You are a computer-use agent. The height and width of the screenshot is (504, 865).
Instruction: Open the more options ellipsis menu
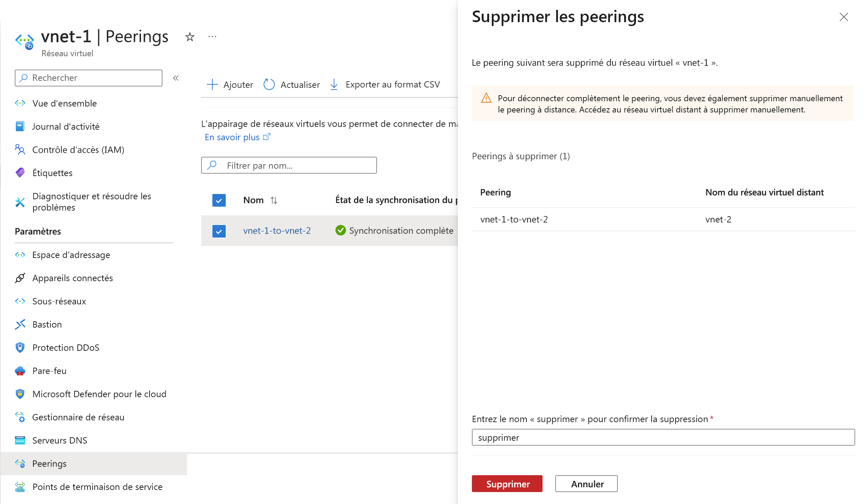tap(212, 36)
